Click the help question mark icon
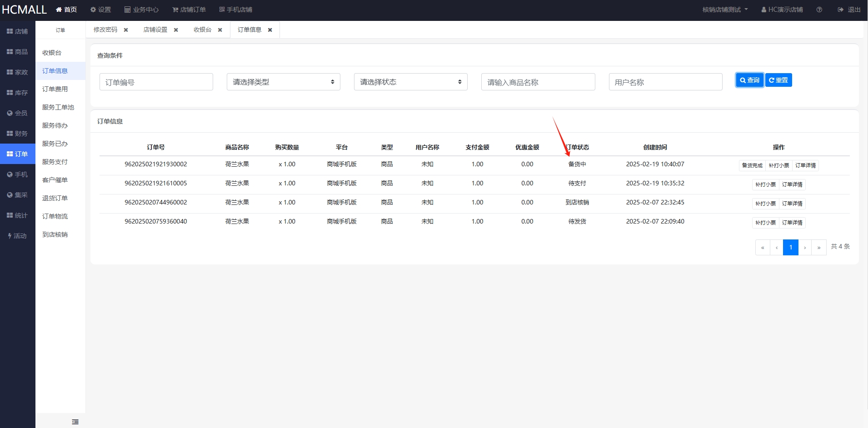 pyautogui.click(x=819, y=10)
